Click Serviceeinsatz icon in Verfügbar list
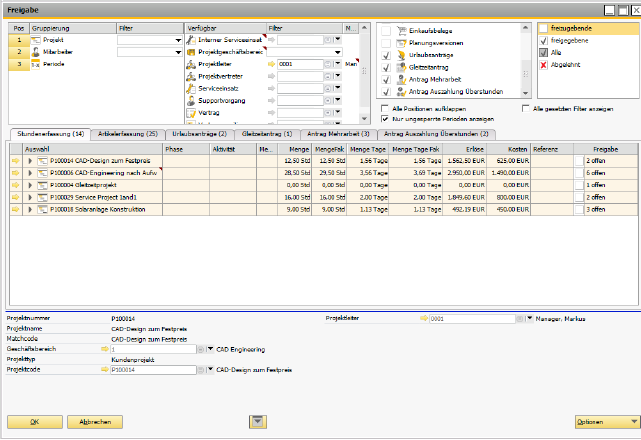 [191, 88]
